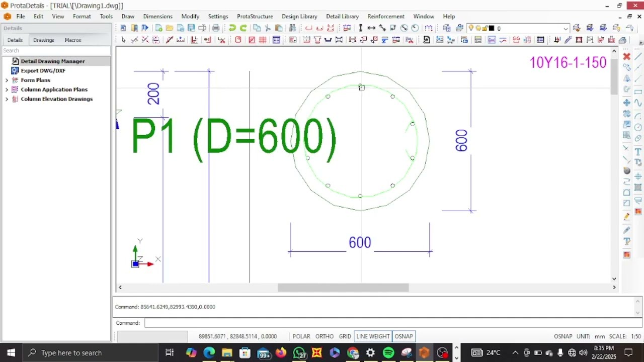
Task: Click the black layer color swatch
Action: (492, 28)
